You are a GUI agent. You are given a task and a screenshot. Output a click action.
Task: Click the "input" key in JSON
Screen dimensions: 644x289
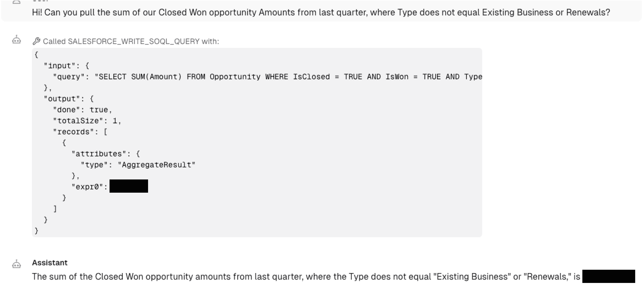pos(59,66)
